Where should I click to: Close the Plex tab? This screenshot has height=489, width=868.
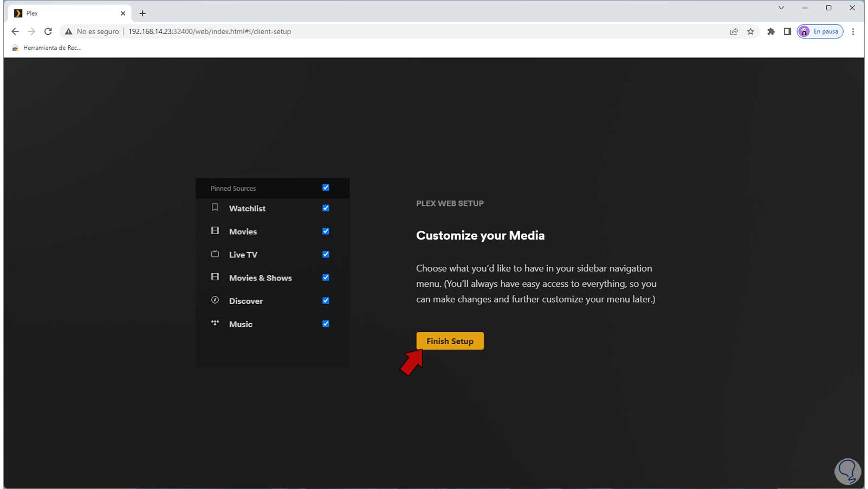tap(123, 13)
